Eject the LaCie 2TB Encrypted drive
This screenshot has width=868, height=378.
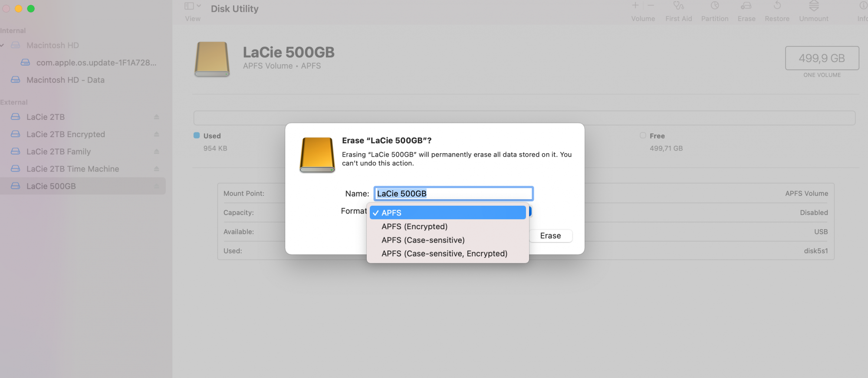point(157,134)
